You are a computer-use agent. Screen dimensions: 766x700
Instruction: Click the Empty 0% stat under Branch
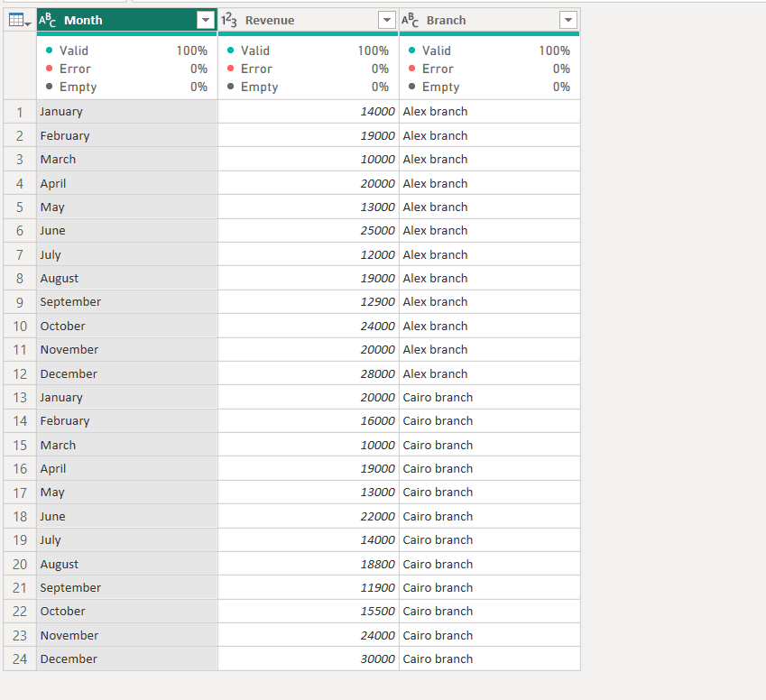click(490, 87)
